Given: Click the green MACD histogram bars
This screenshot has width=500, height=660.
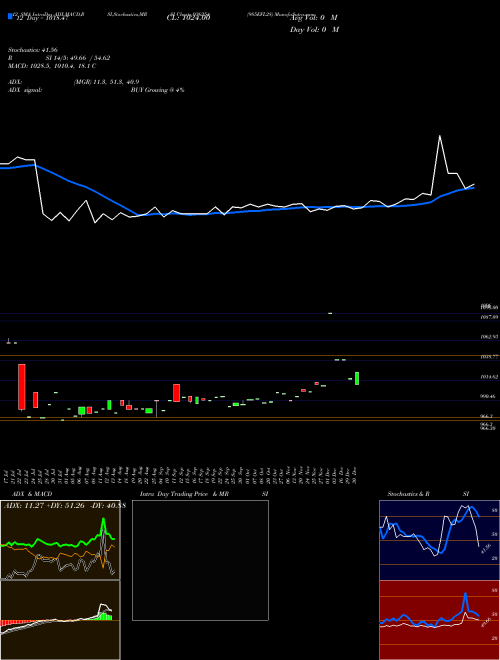Looking at the screenshot, I should point(105,616).
